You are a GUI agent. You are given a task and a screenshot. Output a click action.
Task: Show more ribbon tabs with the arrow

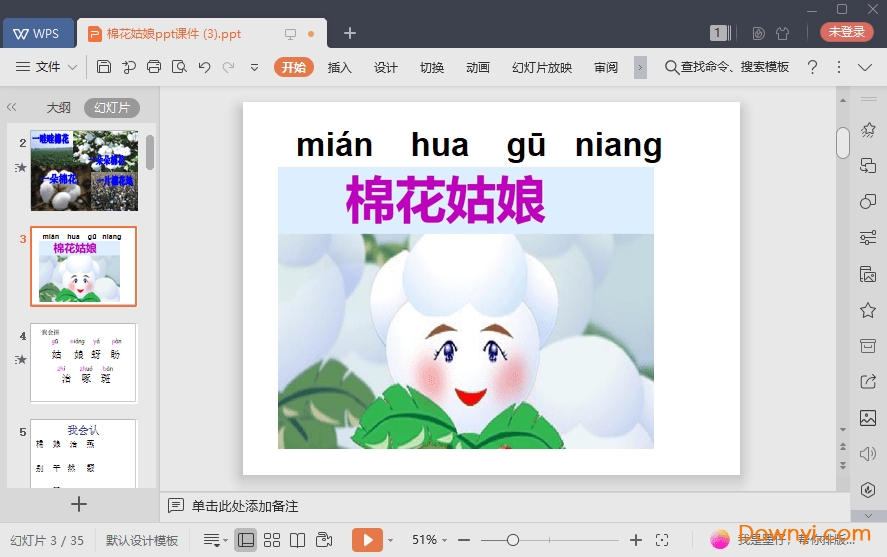[x=640, y=67]
